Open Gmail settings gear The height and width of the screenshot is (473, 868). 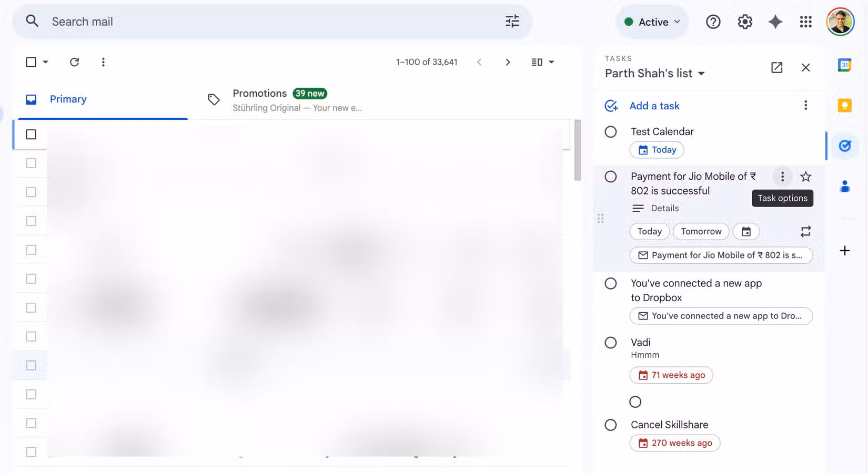pos(744,22)
